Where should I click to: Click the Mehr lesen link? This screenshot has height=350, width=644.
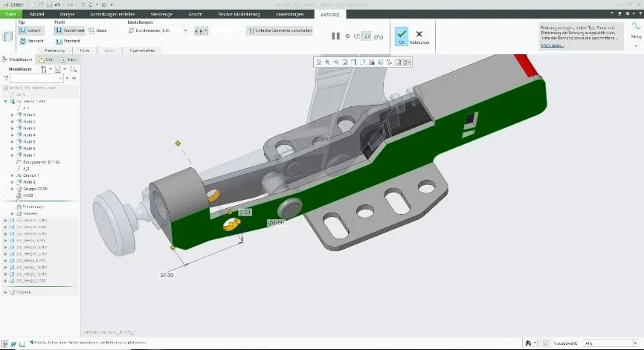[552, 45]
